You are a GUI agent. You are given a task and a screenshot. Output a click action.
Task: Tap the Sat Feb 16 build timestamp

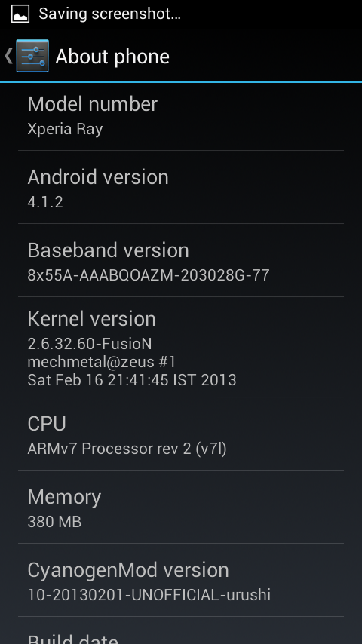pos(132,380)
